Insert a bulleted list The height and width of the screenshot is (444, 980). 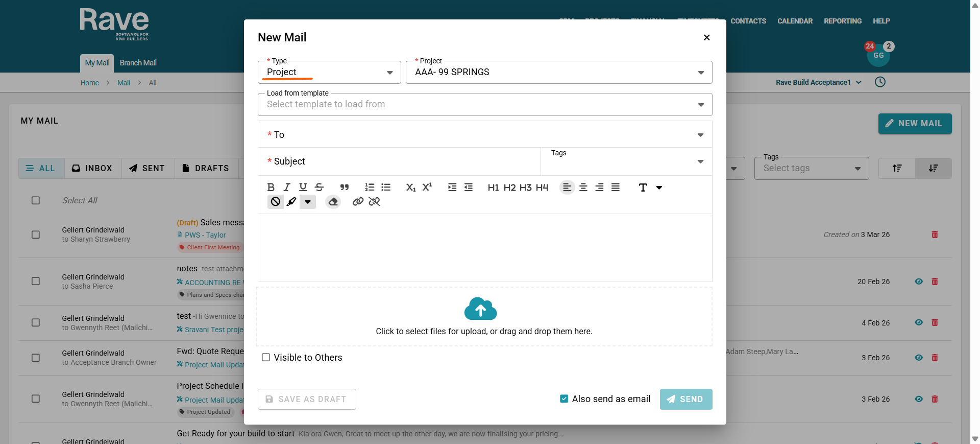click(x=386, y=188)
